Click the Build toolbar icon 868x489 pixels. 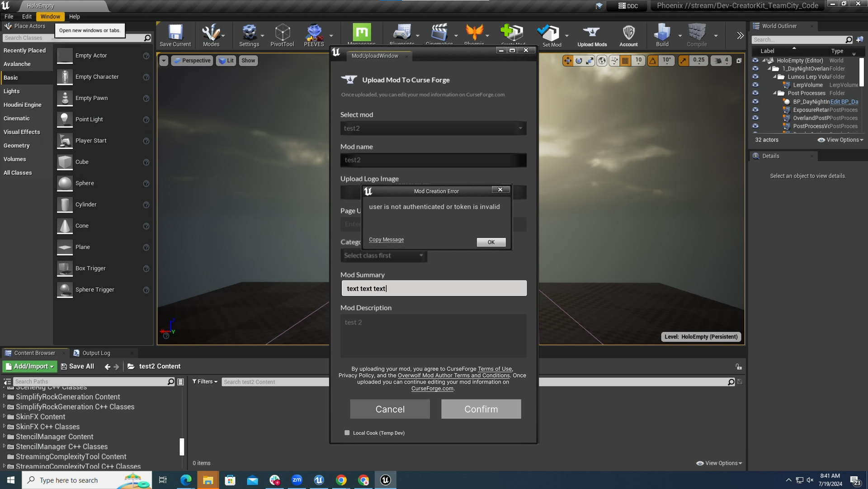[x=662, y=35]
